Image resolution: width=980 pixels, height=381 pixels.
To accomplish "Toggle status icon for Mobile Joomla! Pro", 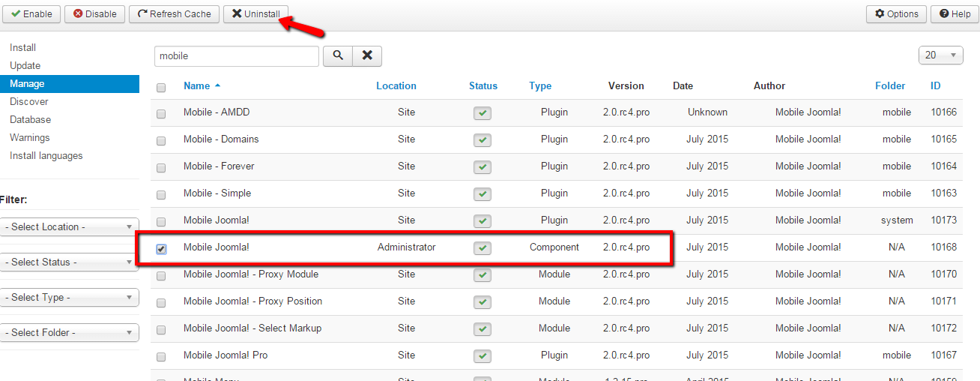I will pyautogui.click(x=483, y=355).
